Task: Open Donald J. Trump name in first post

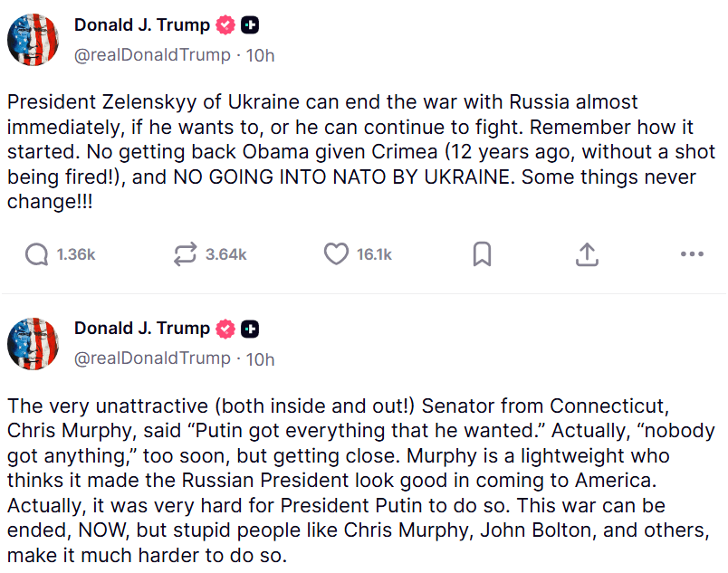Action: [x=141, y=25]
